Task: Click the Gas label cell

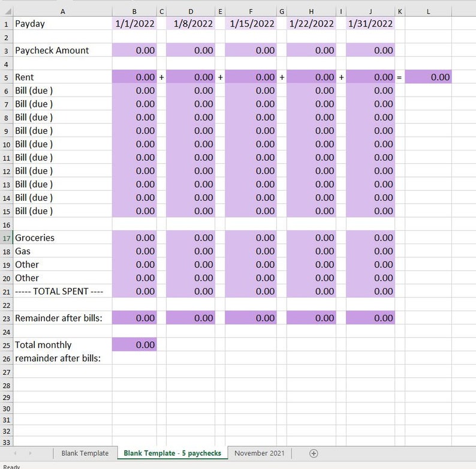Action: pyautogui.click(x=62, y=251)
